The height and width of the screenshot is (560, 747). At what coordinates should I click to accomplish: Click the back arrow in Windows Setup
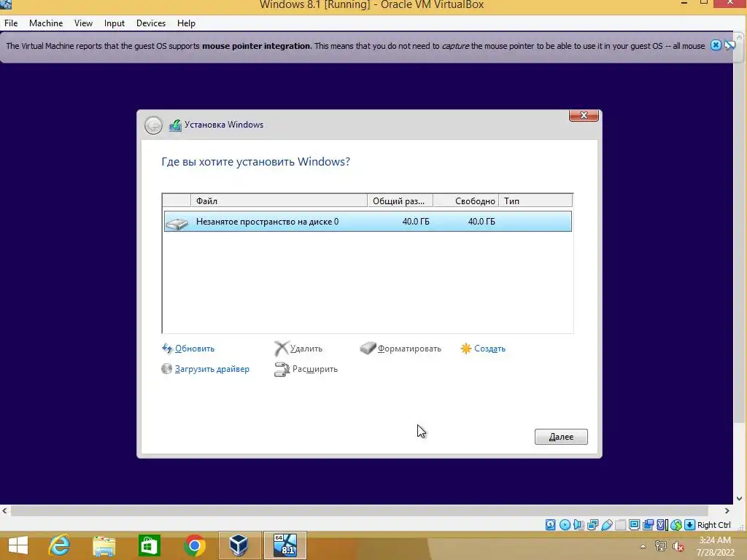click(153, 125)
